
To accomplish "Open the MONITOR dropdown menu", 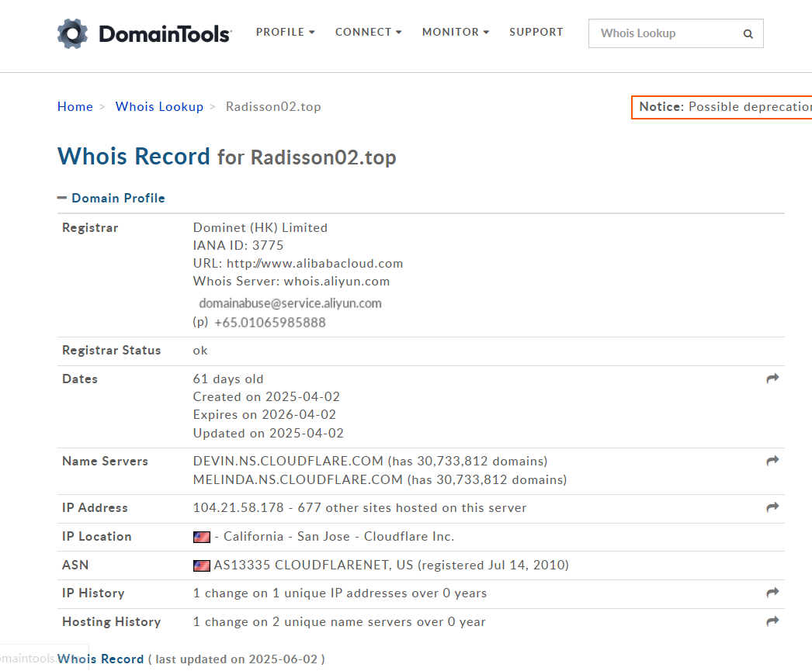I will click(x=456, y=32).
